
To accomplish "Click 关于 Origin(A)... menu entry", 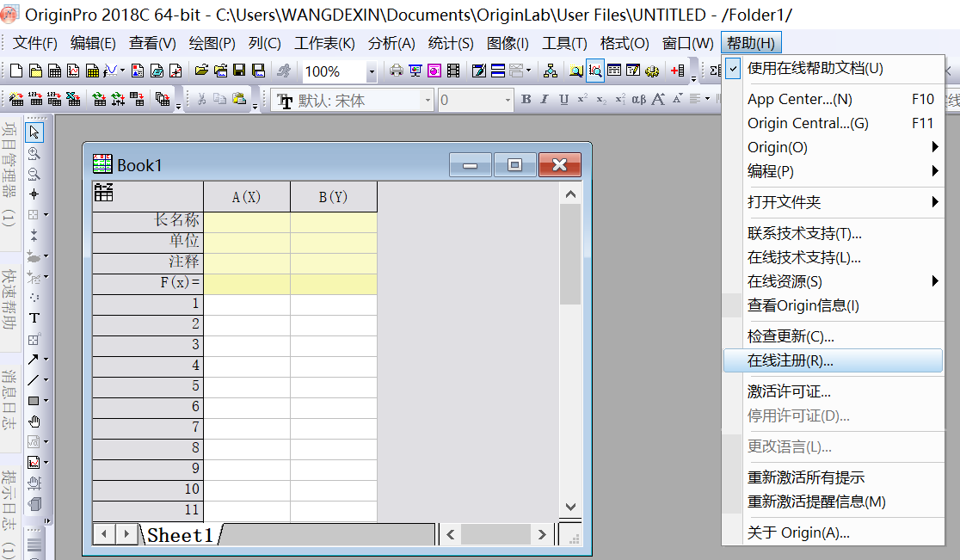I will tap(833, 532).
